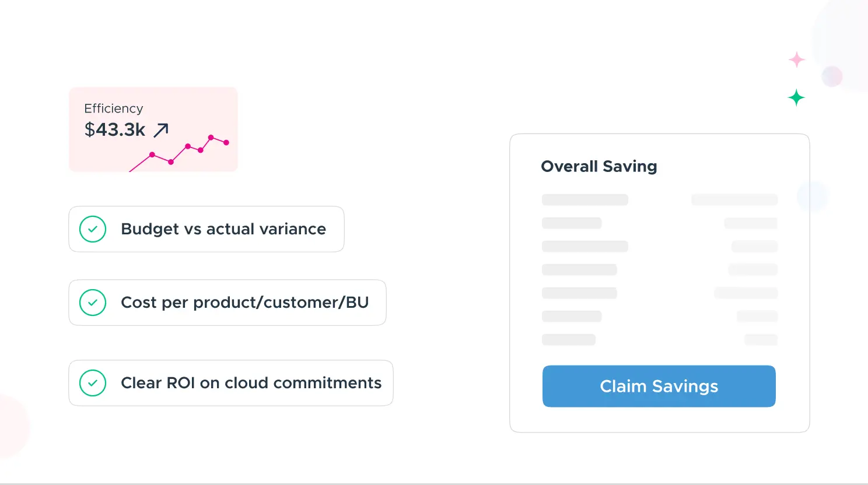This screenshot has width=868, height=485.
Task: Select the first placeholder row under Overall Saving
Action: click(585, 200)
